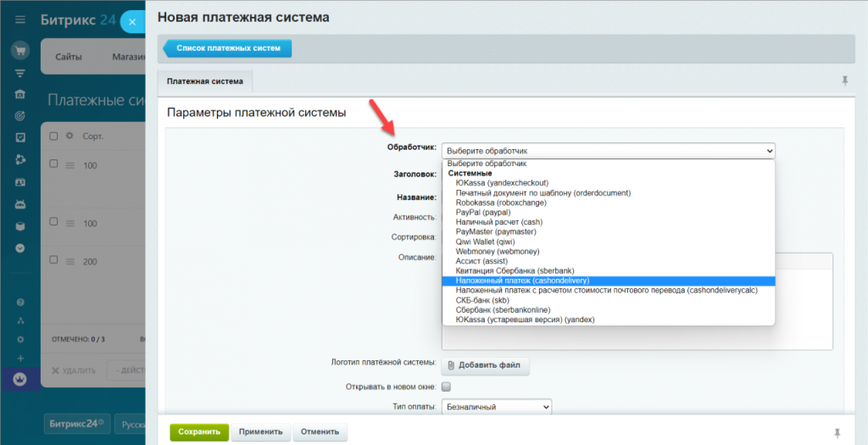Click the help question mark sidebar icon
The image size is (868, 445).
tap(20, 302)
